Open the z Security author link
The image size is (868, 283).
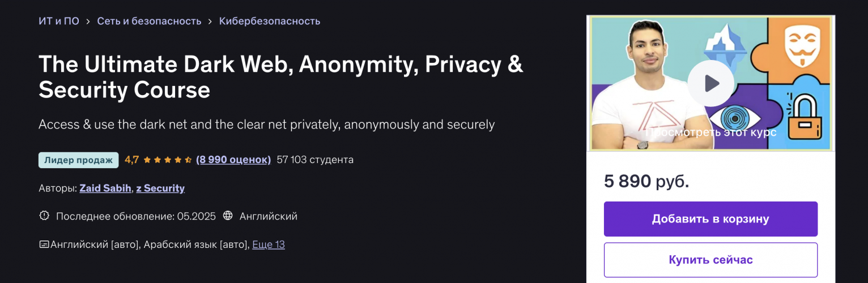tap(160, 188)
